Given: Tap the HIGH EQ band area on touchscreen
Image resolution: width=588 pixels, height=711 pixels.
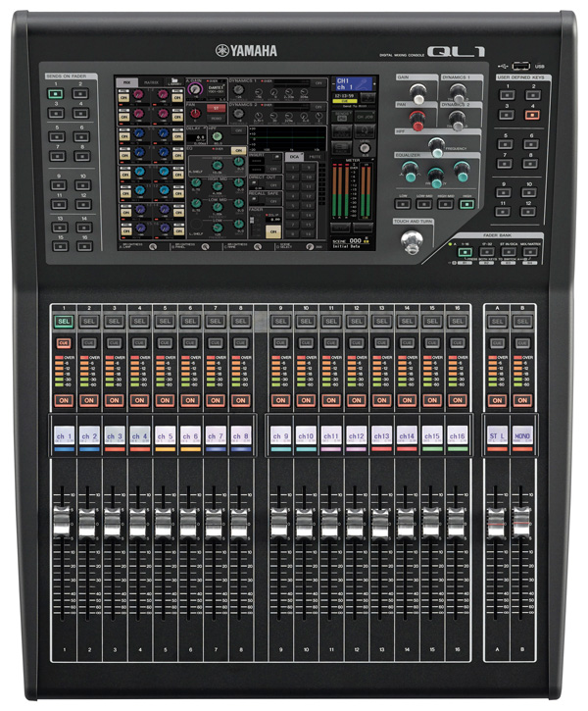Looking at the screenshot, I should [x=218, y=166].
